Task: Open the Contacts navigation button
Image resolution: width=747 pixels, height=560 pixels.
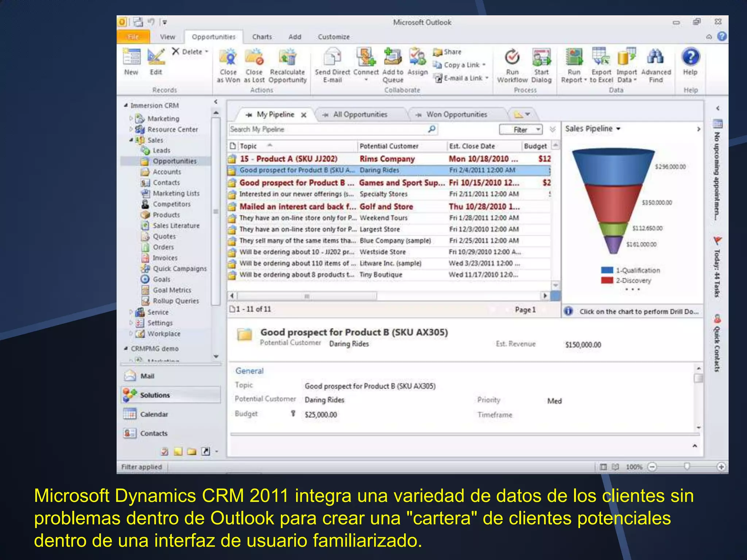Action: pyautogui.click(x=171, y=433)
